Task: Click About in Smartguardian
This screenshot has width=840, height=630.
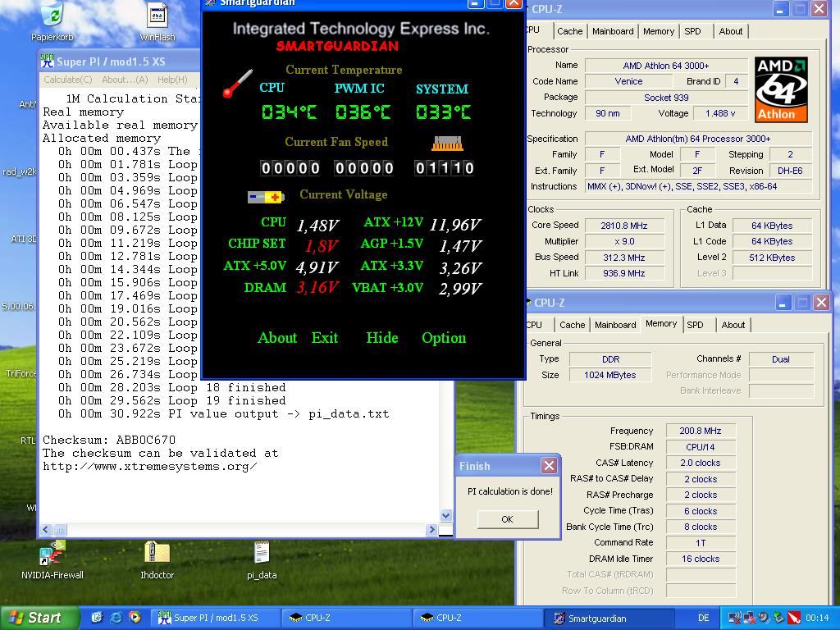Action: tap(277, 338)
